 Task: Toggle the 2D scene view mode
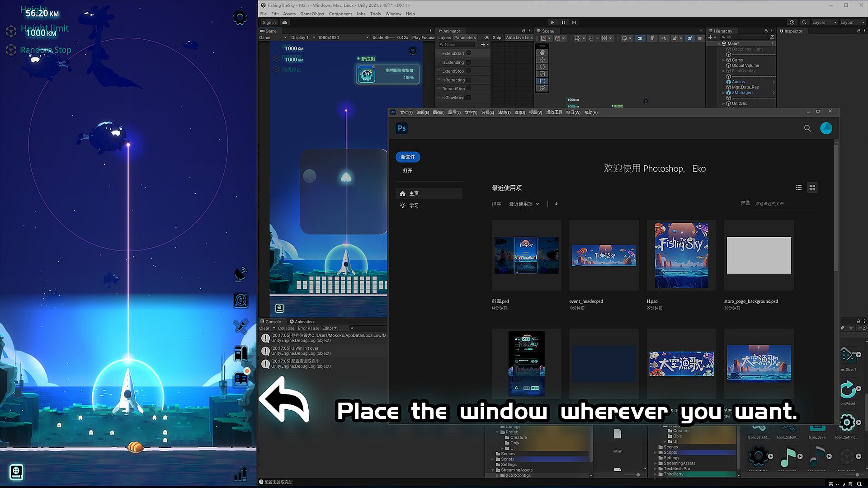(640, 38)
